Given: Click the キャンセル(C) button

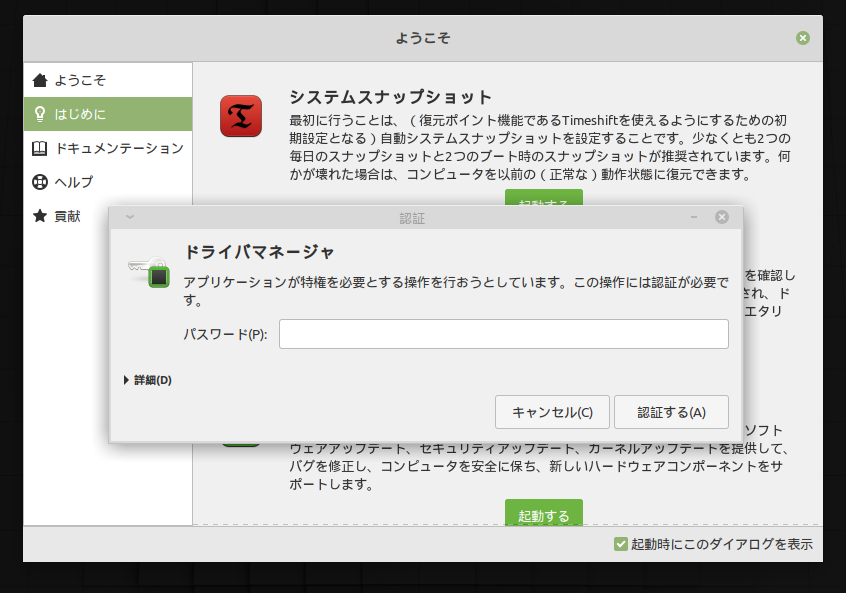Looking at the screenshot, I should coord(552,412).
